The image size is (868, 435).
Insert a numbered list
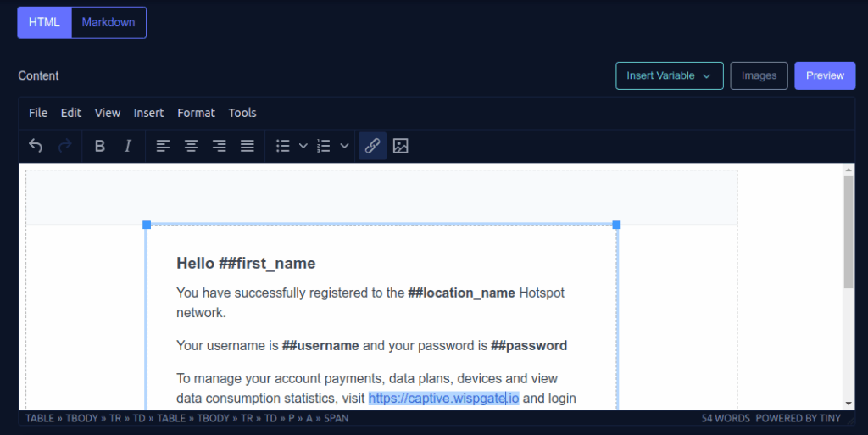[x=324, y=146]
